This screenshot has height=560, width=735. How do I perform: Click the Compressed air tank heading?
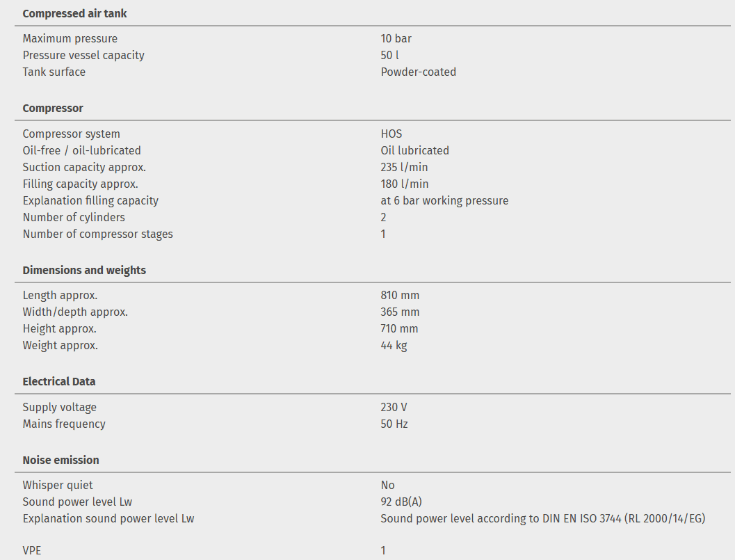click(74, 13)
